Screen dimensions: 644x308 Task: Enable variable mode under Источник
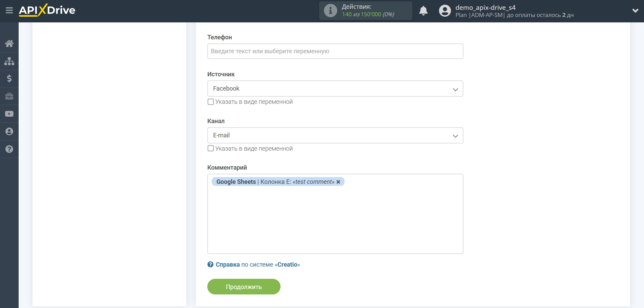click(x=211, y=102)
